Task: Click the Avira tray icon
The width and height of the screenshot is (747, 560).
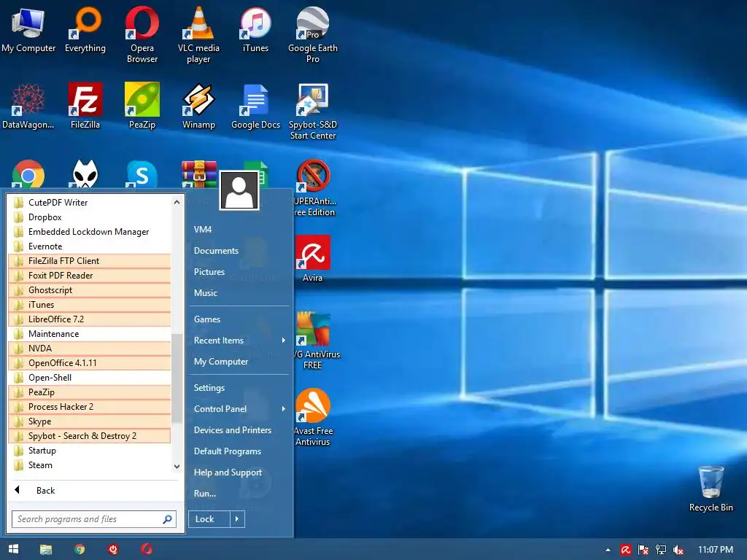Action: pos(625,550)
